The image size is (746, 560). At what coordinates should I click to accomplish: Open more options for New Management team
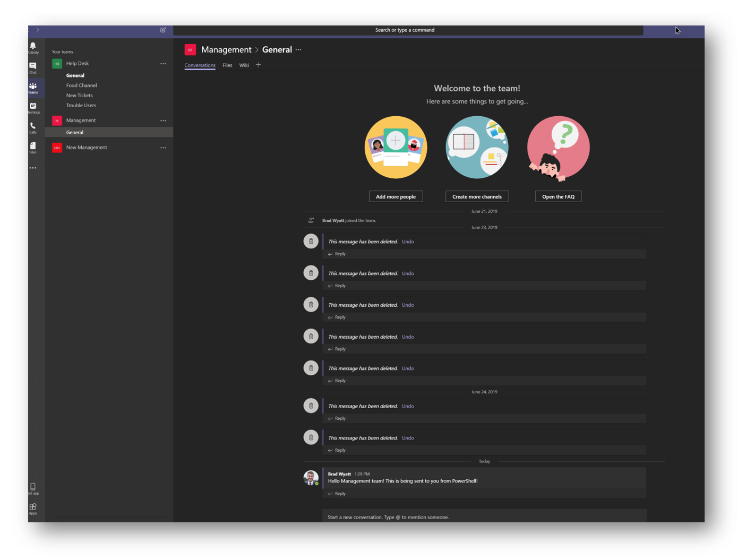coord(163,148)
